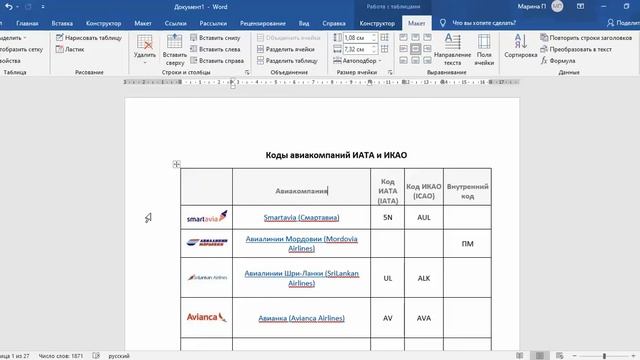Click Разделить таблицу split table
This screenshot has width=640, height=360.
[287, 60]
